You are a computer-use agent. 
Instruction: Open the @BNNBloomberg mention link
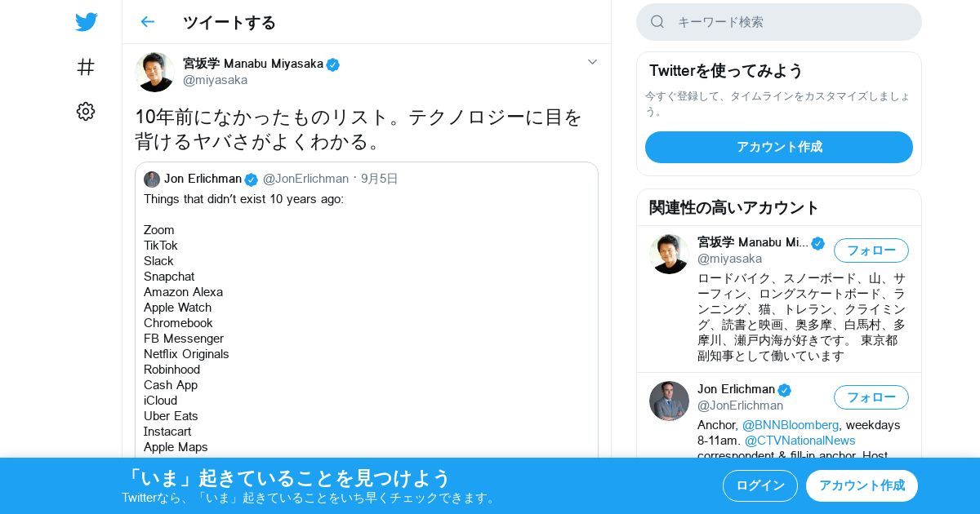click(790, 425)
